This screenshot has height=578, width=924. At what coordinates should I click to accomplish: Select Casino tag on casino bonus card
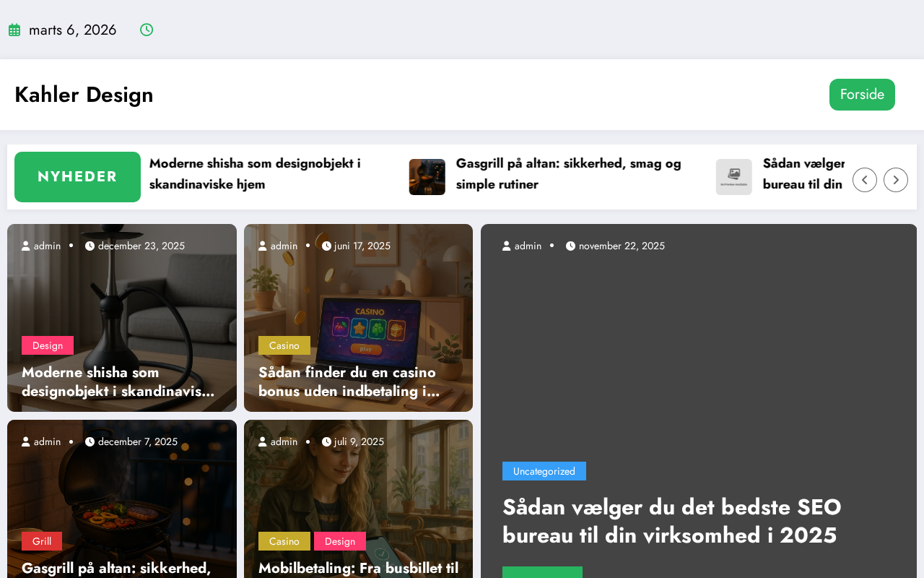tap(284, 345)
